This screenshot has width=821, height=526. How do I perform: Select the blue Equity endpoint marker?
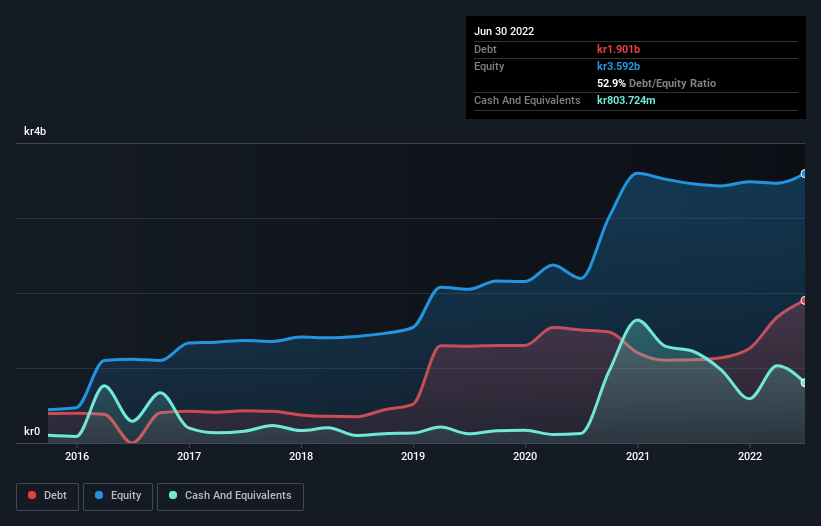804,174
